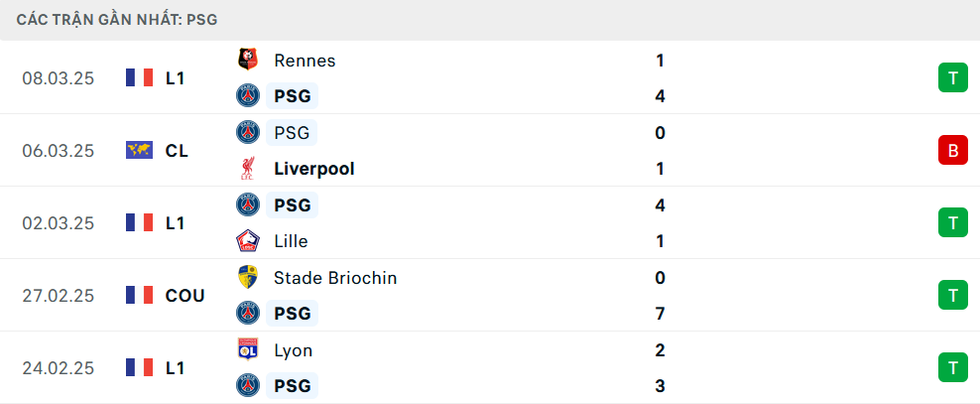This screenshot has width=980, height=404.
Task: Click green T badge for Rennes match
Action: click(x=952, y=78)
